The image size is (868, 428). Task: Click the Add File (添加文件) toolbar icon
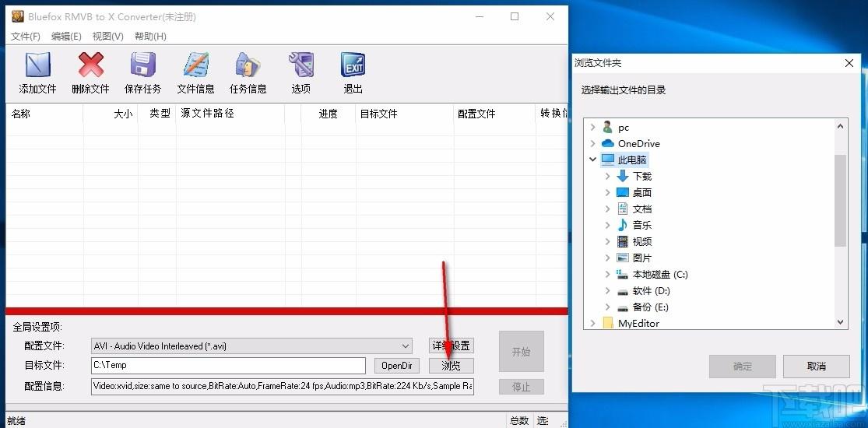(37, 65)
